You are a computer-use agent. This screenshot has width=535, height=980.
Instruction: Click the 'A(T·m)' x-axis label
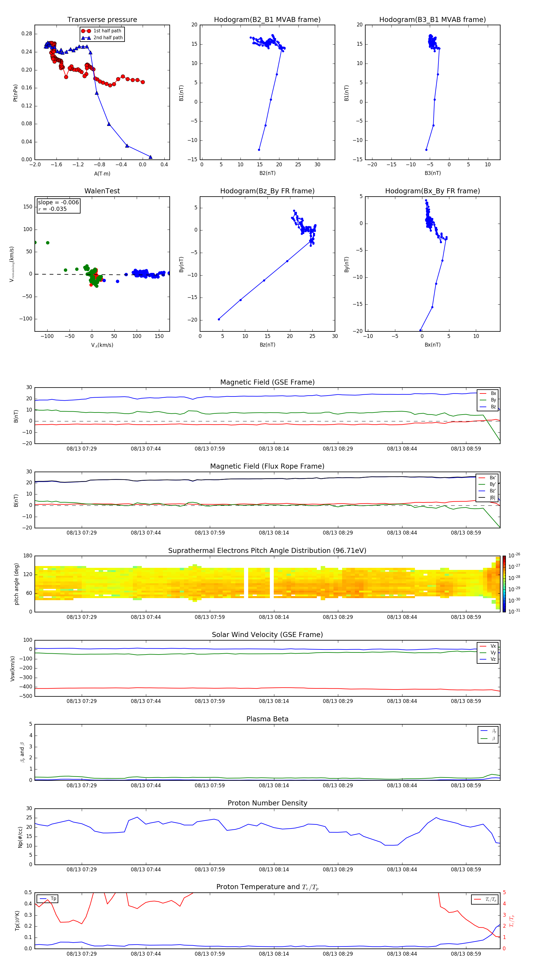[102, 173]
